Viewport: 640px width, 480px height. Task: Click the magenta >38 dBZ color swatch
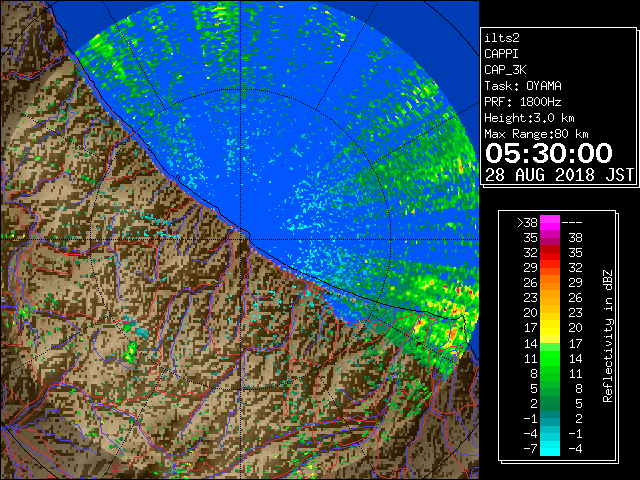coord(550,222)
